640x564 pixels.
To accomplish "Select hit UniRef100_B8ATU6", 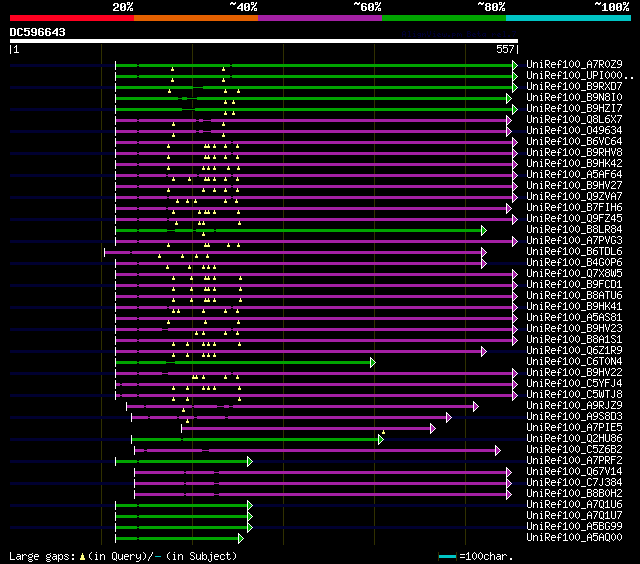I will tap(574, 296).
